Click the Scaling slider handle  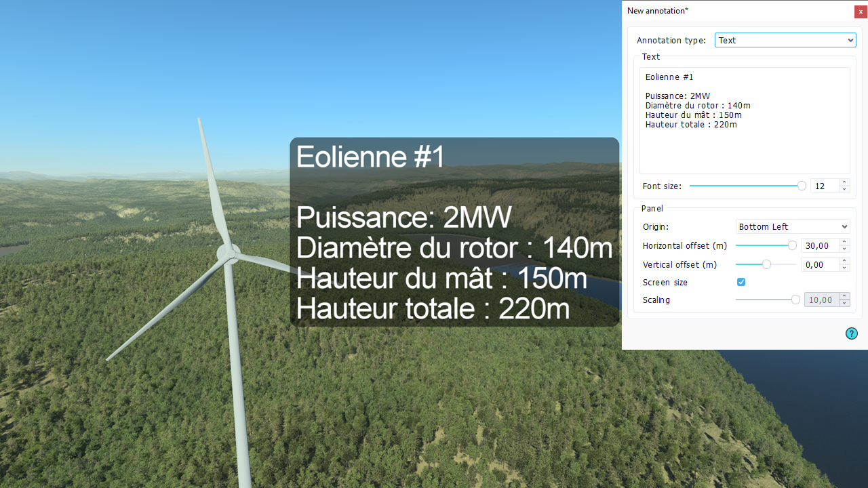coord(795,300)
